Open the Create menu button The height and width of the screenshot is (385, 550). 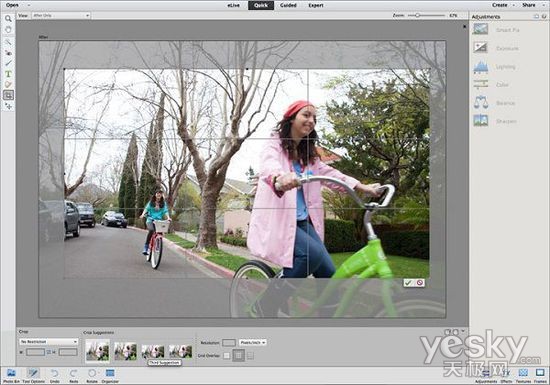point(503,5)
